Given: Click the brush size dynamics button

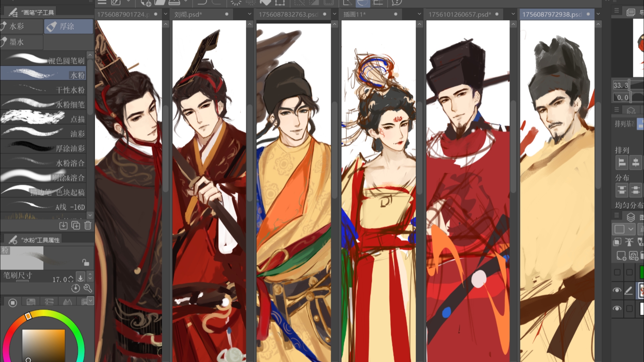Looking at the screenshot, I should pos(80,278).
